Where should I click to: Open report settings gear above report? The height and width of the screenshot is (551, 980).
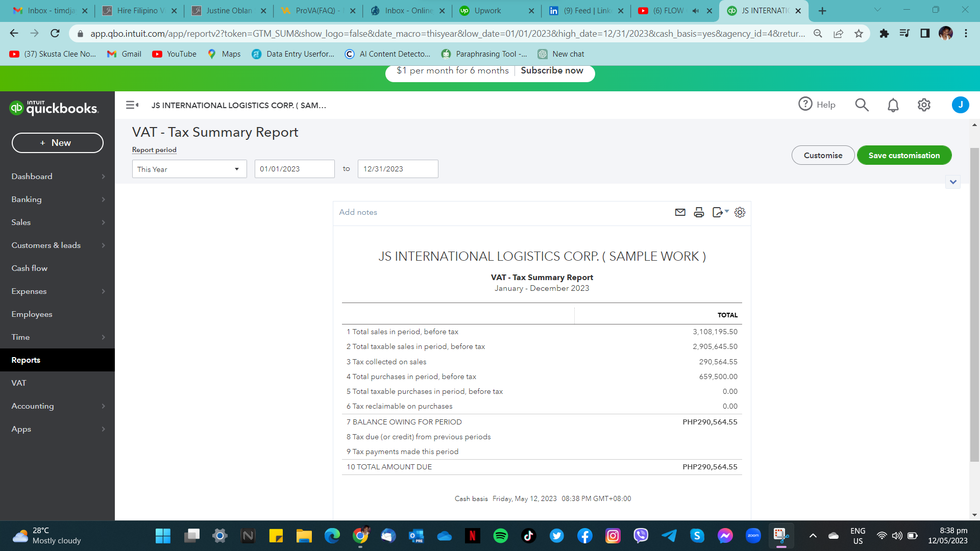point(740,212)
